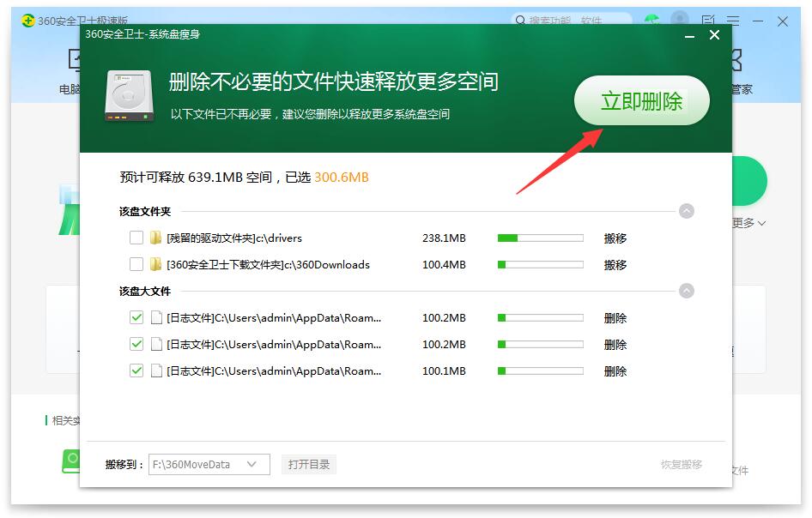
Task: Open the main menu icon of 360安全卫士
Action: click(x=733, y=21)
